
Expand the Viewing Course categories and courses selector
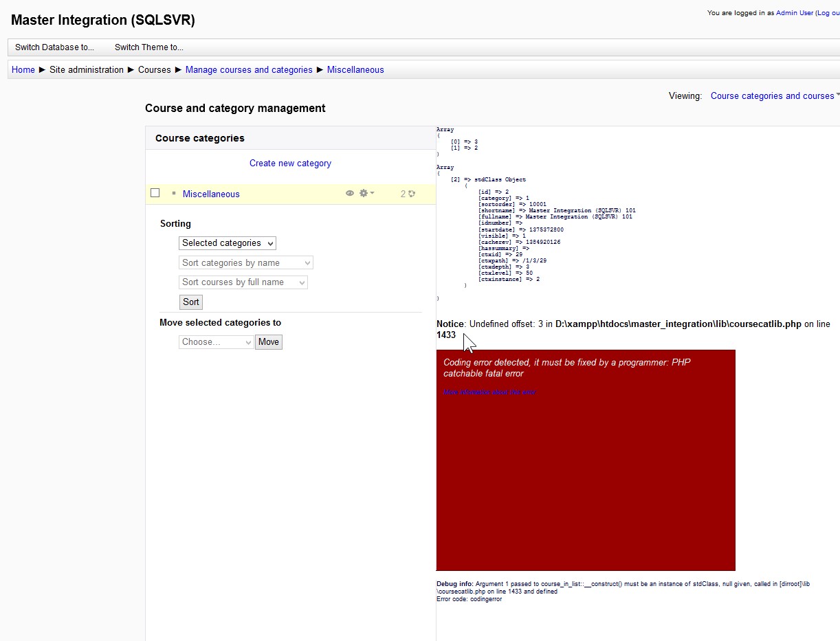[775, 96]
